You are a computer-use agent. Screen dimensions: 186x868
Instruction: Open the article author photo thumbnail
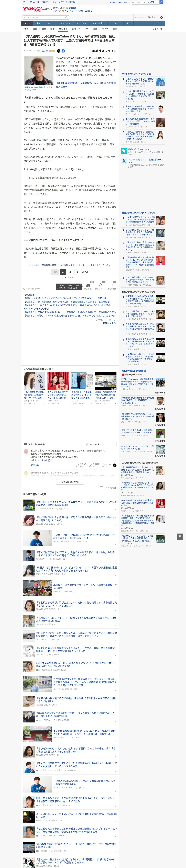tap(39, 70)
